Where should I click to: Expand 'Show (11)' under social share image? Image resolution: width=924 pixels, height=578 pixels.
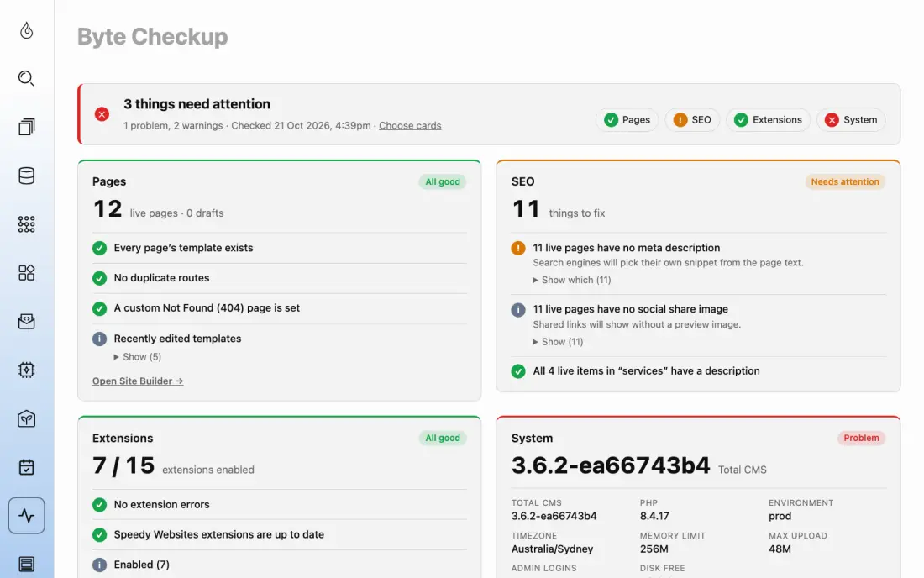(x=558, y=342)
